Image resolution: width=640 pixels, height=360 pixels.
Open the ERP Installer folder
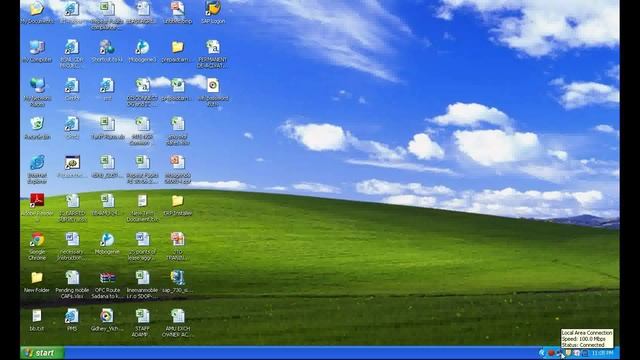click(x=178, y=201)
